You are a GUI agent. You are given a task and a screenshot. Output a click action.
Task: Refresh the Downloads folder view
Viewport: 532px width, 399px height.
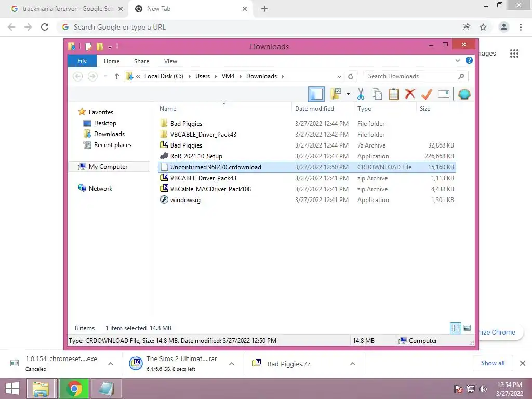tap(351, 77)
